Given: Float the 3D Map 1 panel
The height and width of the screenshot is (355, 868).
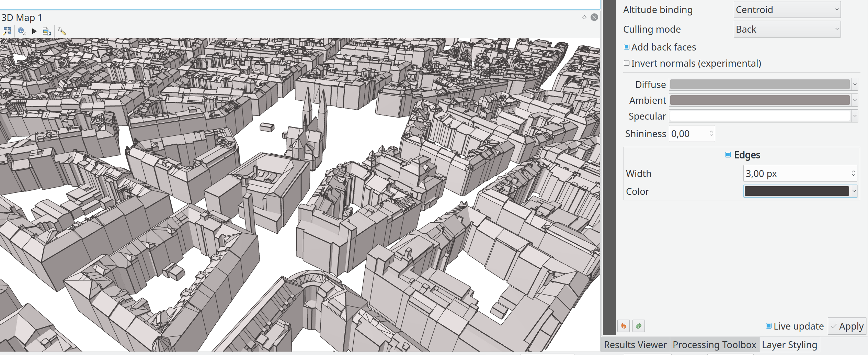Looking at the screenshot, I should [x=584, y=17].
